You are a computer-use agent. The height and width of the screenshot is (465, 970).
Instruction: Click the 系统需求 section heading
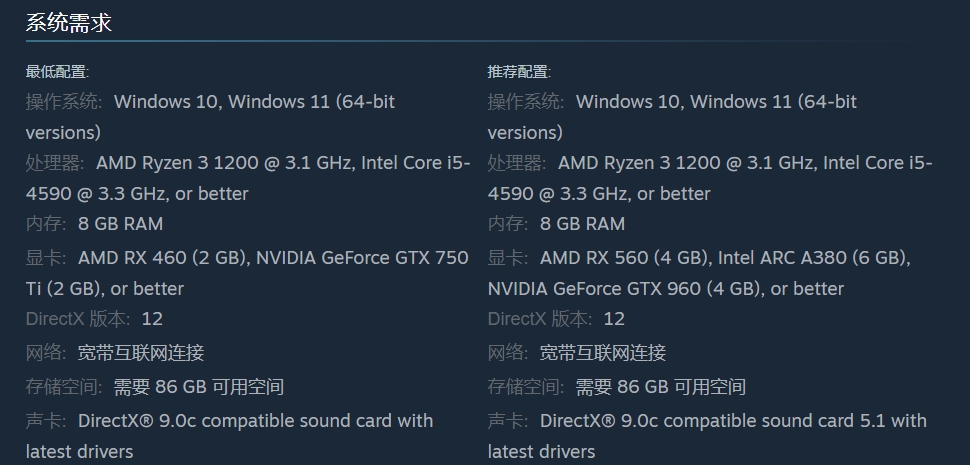[x=69, y=23]
